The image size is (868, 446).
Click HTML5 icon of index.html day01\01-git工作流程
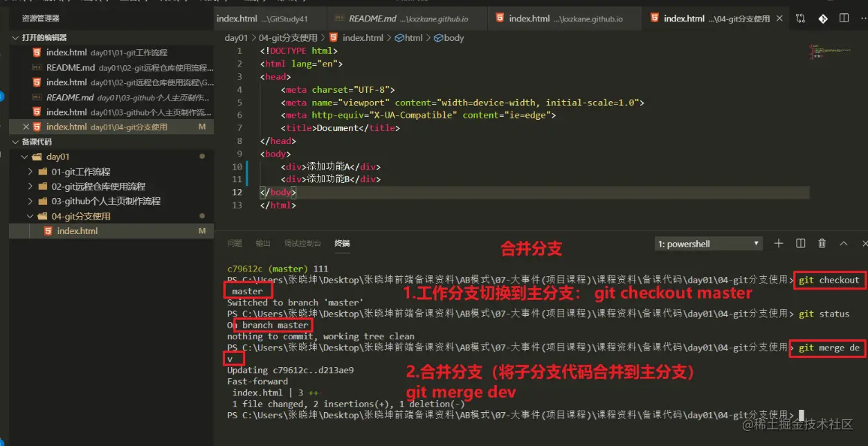tap(37, 53)
